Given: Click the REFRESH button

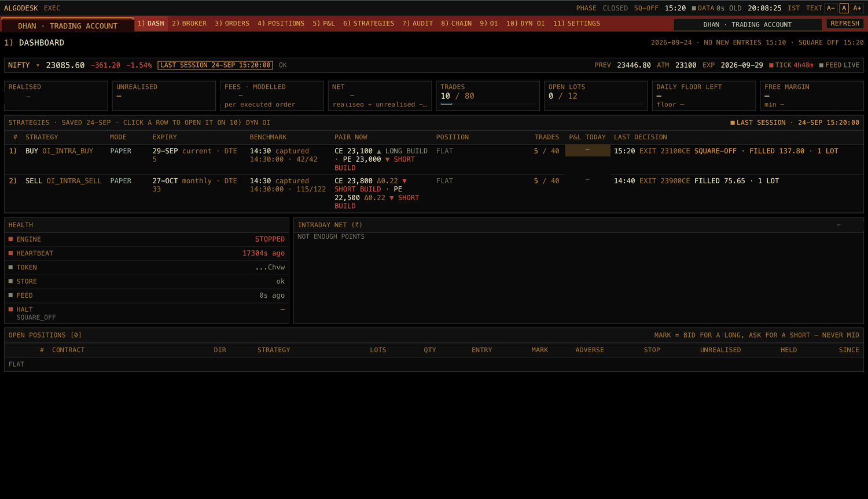Looking at the screenshot, I should [x=845, y=24].
